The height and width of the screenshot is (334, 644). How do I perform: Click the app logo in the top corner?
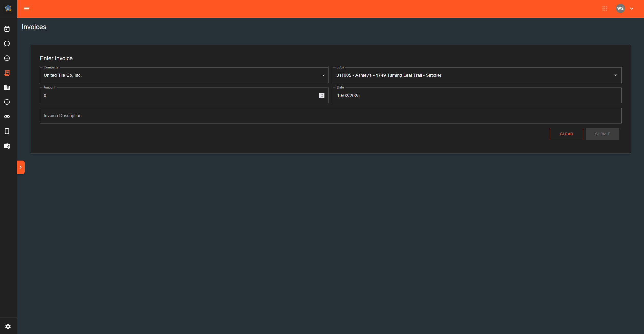point(8,8)
